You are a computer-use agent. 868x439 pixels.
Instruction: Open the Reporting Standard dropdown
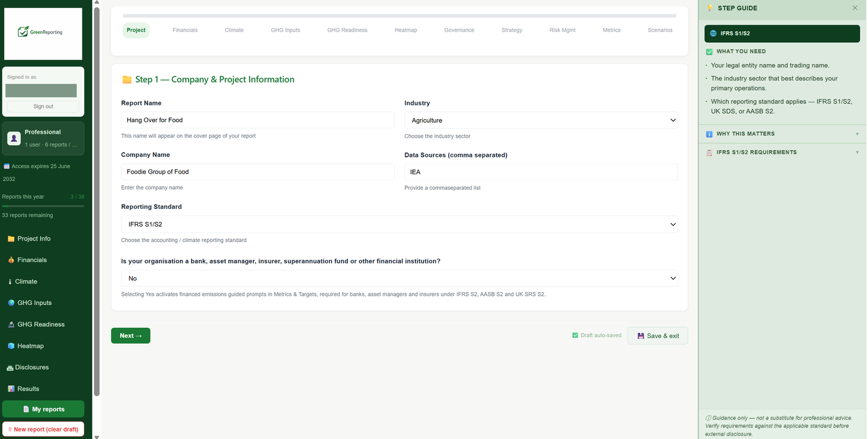(x=399, y=224)
